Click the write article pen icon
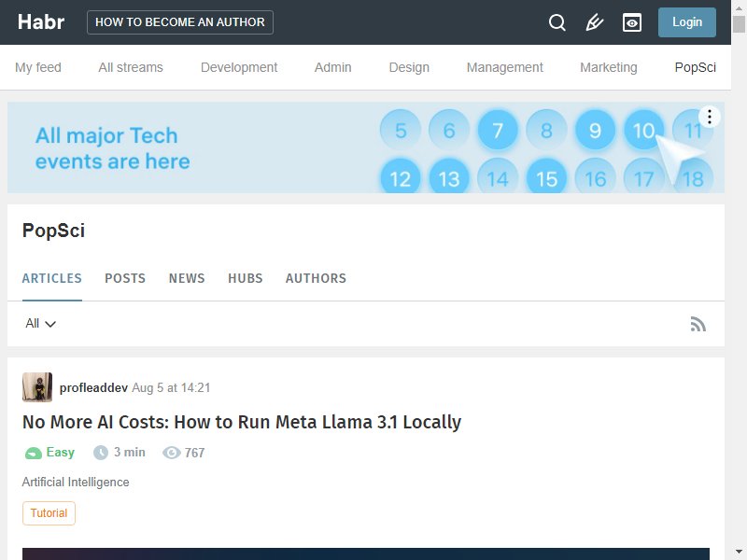 (x=594, y=22)
